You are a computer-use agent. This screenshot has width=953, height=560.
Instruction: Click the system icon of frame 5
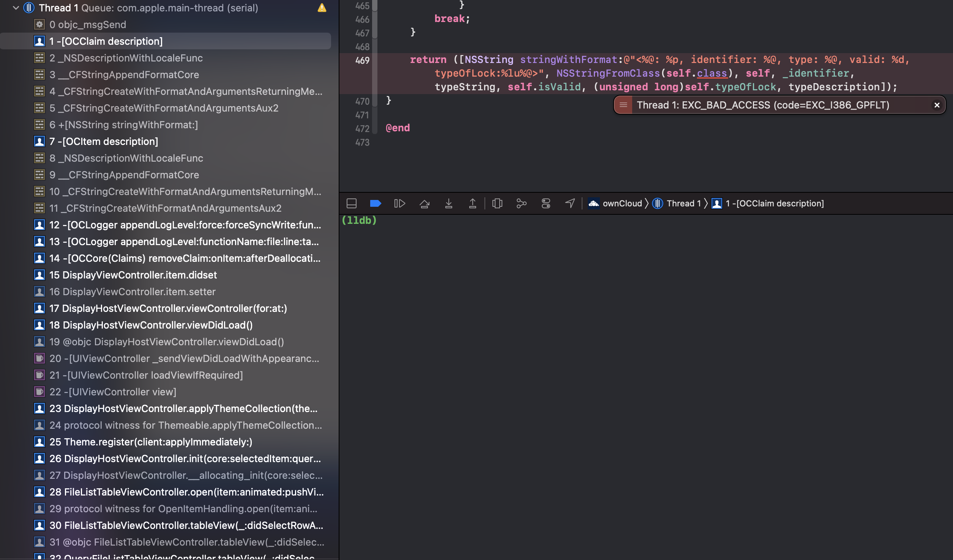click(39, 108)
